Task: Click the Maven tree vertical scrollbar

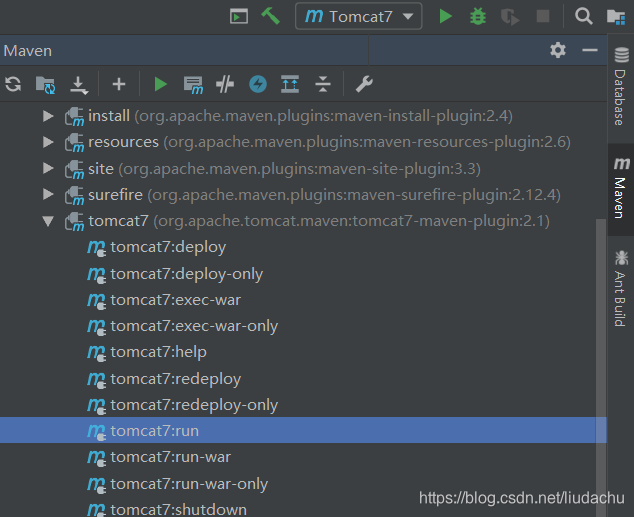Action: click(601, 367)
